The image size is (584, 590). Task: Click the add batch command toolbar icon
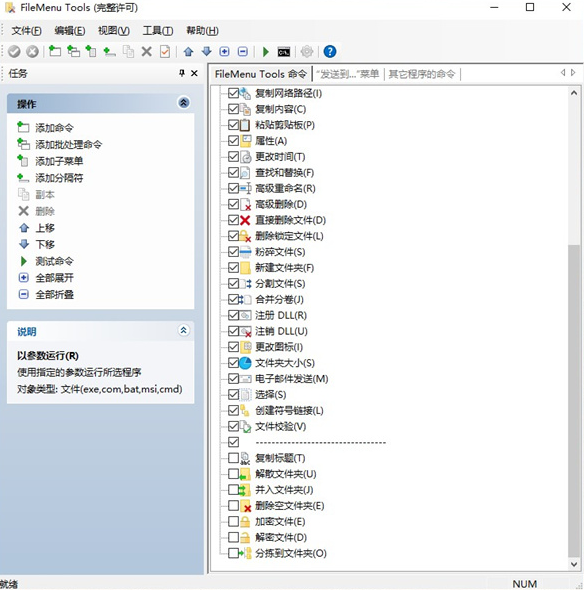(x=73, y=51)
